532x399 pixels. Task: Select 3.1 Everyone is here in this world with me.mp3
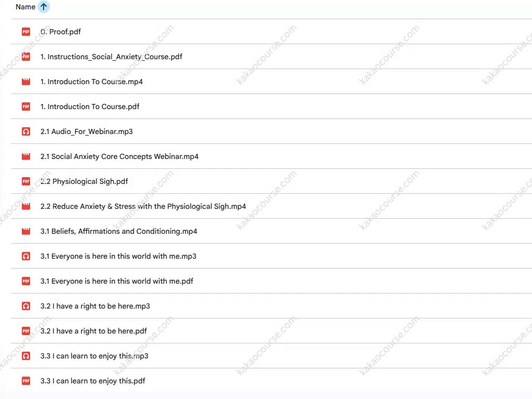click(x=118, y=256)
